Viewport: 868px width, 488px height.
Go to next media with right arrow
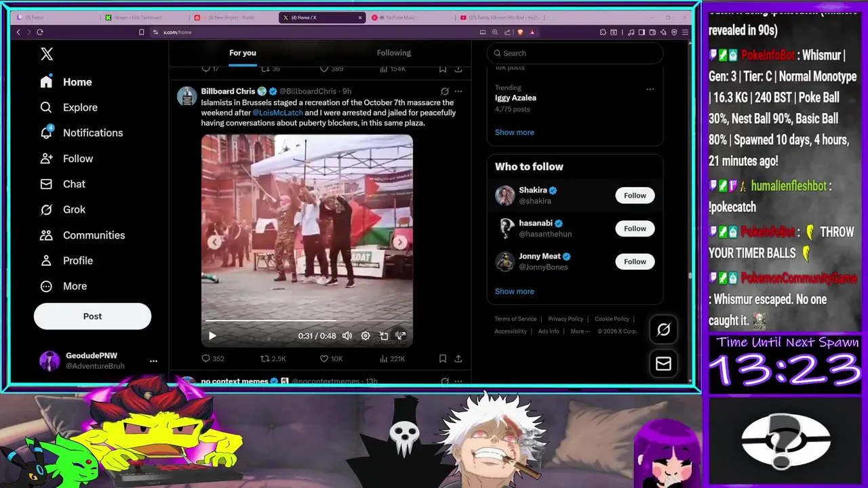pos(399,242)
